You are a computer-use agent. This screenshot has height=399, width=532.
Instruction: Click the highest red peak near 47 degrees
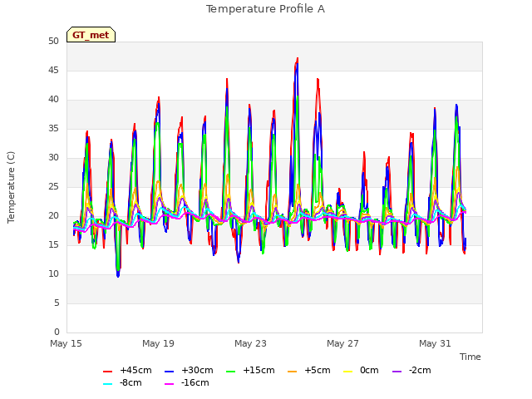point(298,59)
